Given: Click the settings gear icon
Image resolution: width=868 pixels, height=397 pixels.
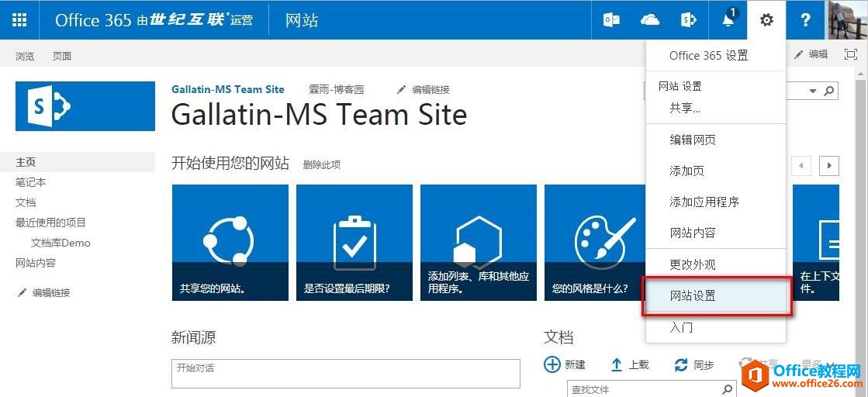Looking at the screenshot, I should (x=766, y=20).
